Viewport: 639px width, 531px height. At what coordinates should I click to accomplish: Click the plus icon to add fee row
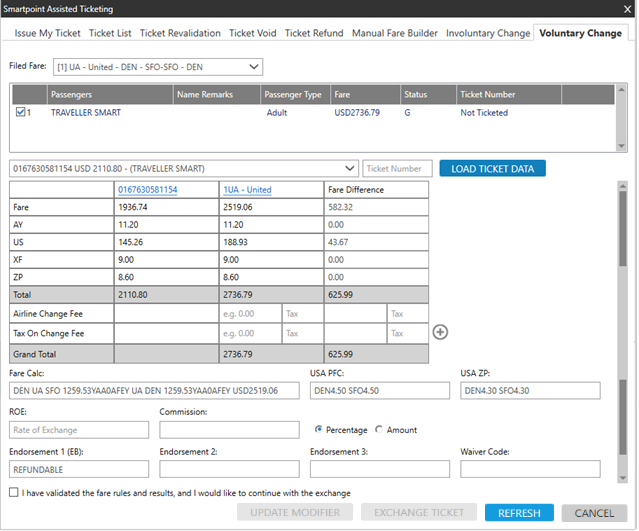pos(441,332)
